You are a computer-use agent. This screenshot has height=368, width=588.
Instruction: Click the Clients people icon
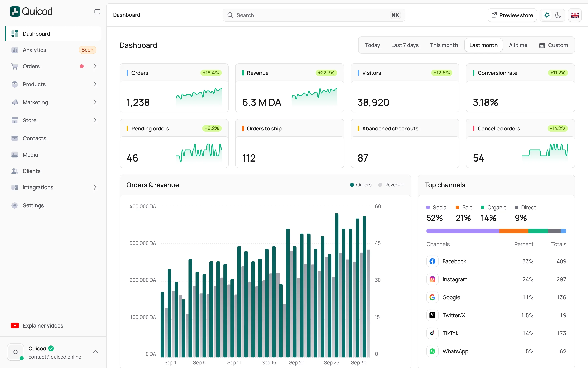(x=14, y=171)
